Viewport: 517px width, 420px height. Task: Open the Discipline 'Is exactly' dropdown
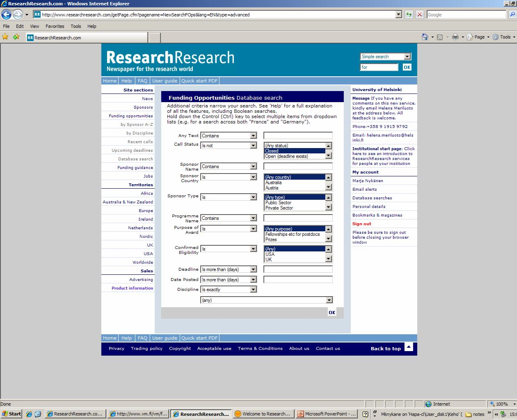pos(228,290)
